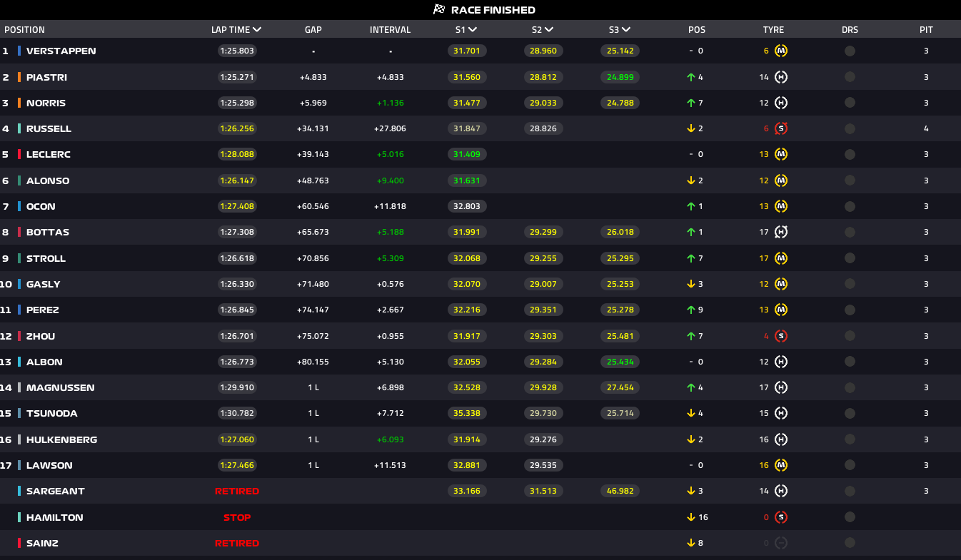Click Zhou's DRS indicator dot
Viewport: 961px width, 560px height.
click(850, 336)
